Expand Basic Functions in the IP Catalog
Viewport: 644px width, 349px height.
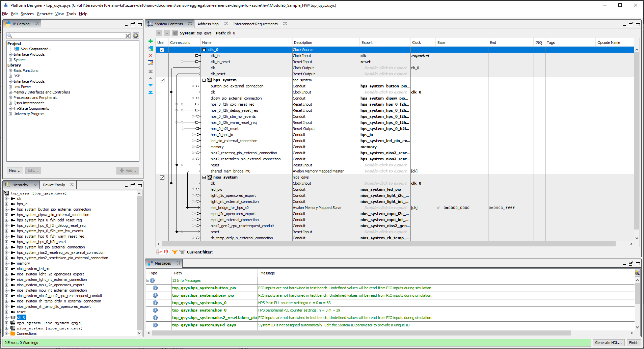coord(10,71)
